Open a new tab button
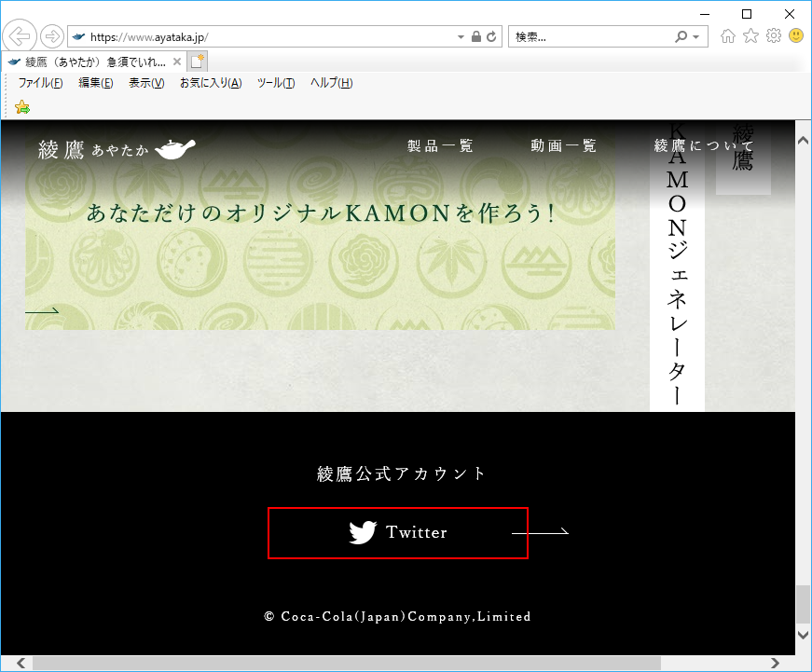This screenshot has height=672, width=812. tap(197, 62)
